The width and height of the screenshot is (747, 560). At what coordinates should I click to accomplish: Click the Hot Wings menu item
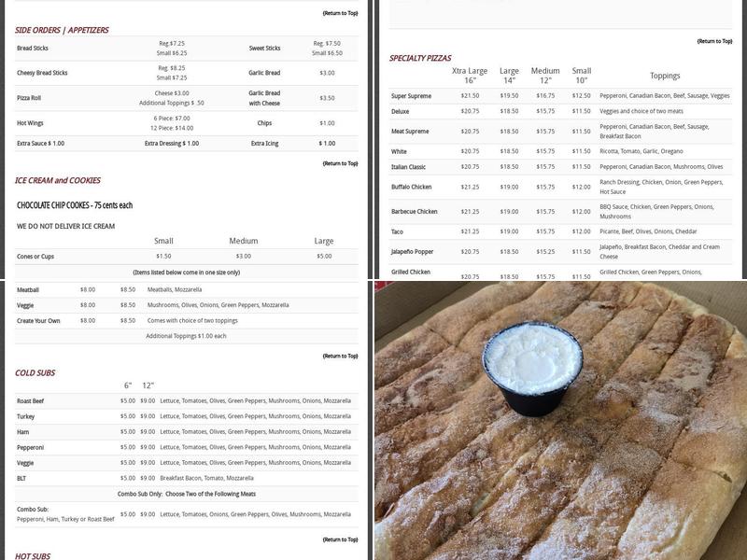(31, 121)
